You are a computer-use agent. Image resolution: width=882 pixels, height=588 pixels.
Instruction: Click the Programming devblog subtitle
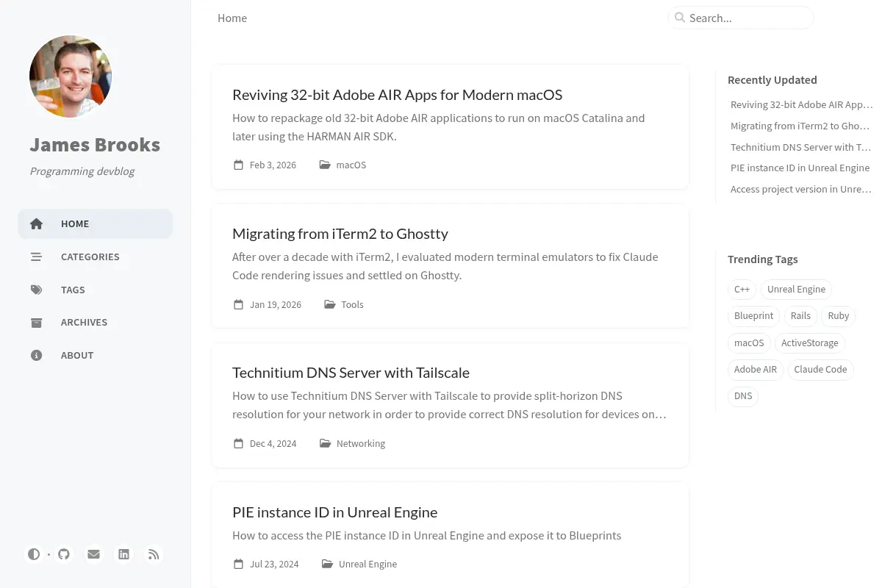[x=82, y=171]
